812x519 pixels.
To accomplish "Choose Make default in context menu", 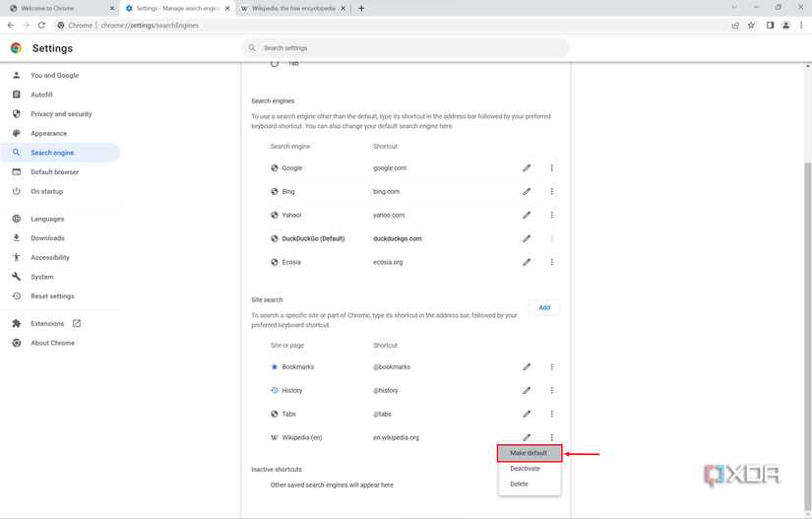I will tap(530, 453).
